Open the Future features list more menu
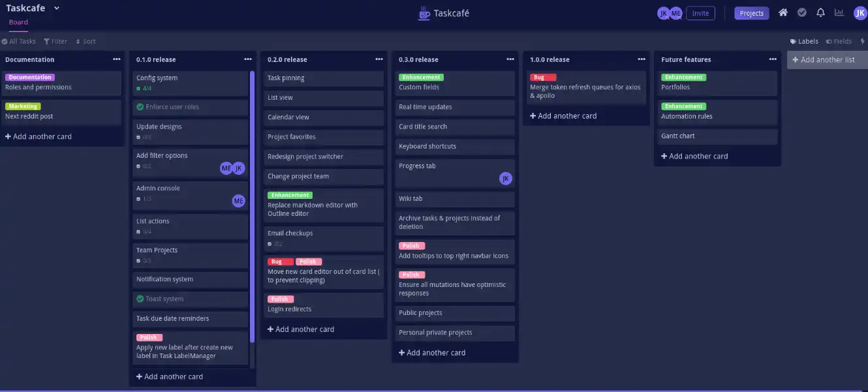The width and height of the screenshot is (868, 392). [x=773, y=59]
